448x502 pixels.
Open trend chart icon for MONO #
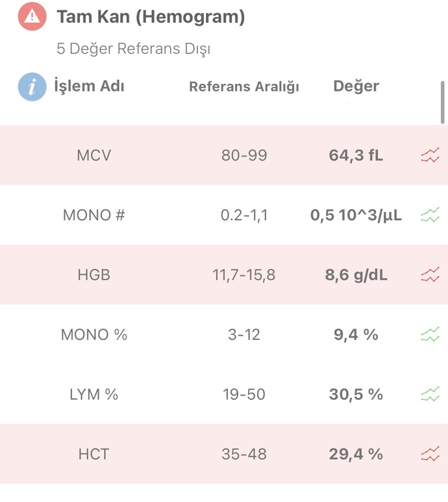pyautogui.click(x=430, y=215)
